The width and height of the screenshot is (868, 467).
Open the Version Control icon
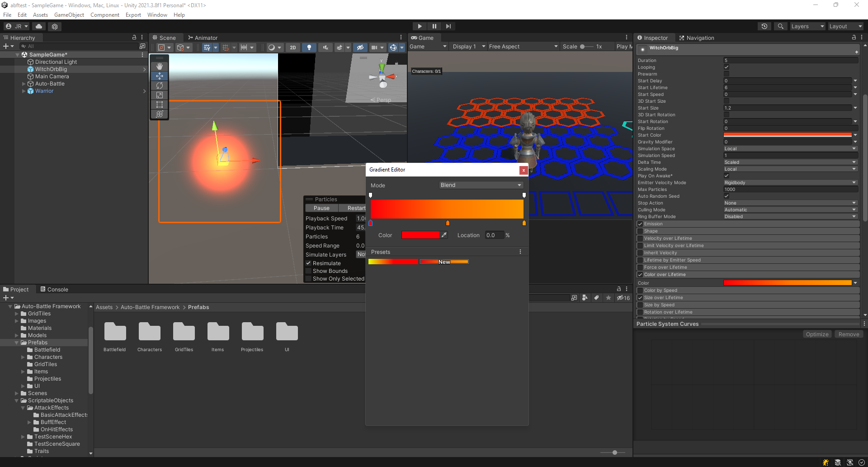55,26
